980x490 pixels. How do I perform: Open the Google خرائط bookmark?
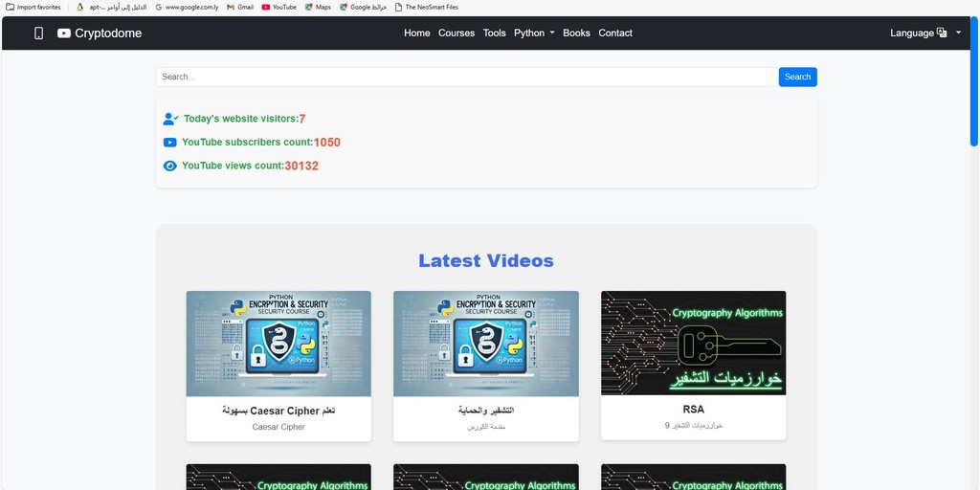tap(363, 8)
